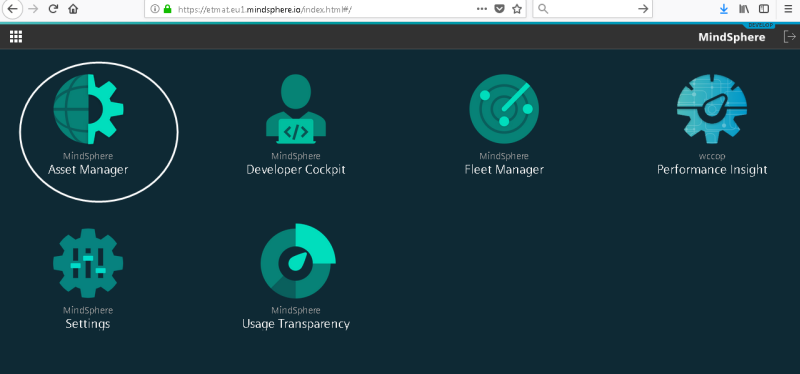Click the search magnifier icon
This screenshot has height=374, width=800.
click(x=543, y=9)
